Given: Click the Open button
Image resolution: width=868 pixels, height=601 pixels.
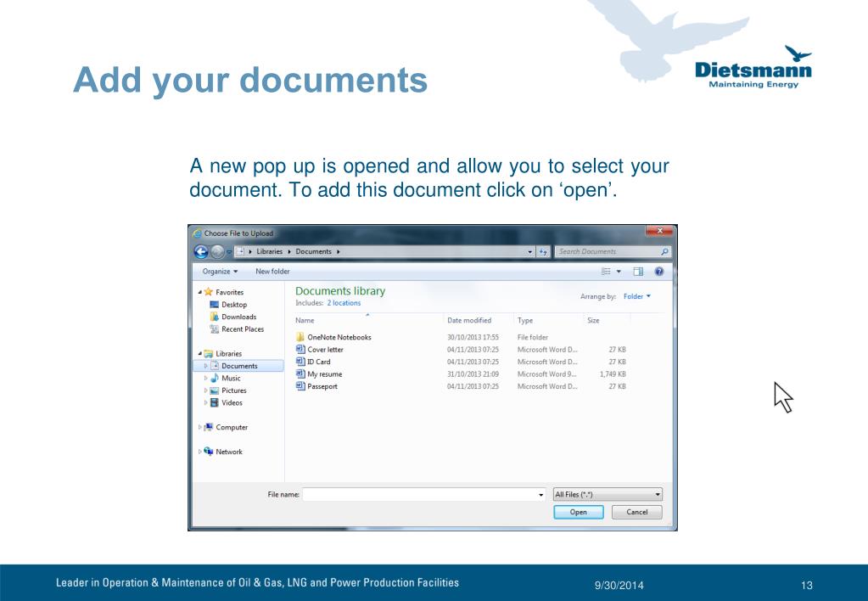Looking at the screenshot, I should (x=579, y=512).
